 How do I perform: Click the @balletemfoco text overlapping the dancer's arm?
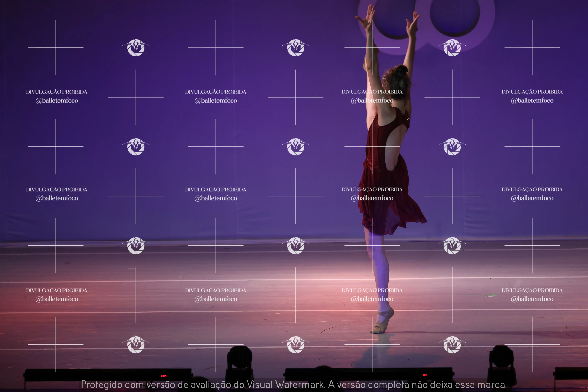[372, 101]
